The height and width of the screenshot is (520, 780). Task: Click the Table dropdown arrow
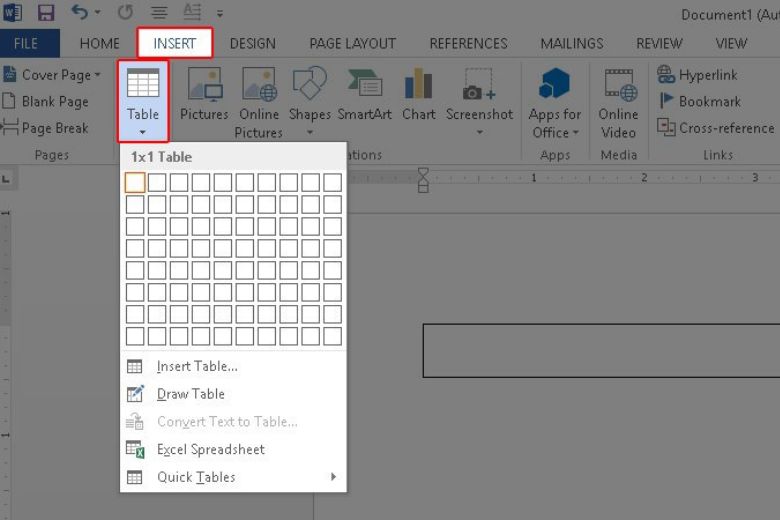[x=143, y=132]
